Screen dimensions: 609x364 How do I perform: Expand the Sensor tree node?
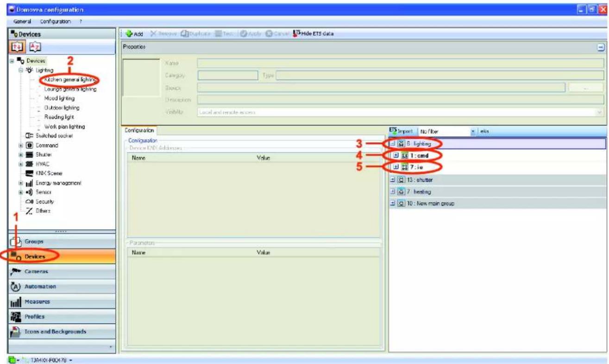click(20, 192)
